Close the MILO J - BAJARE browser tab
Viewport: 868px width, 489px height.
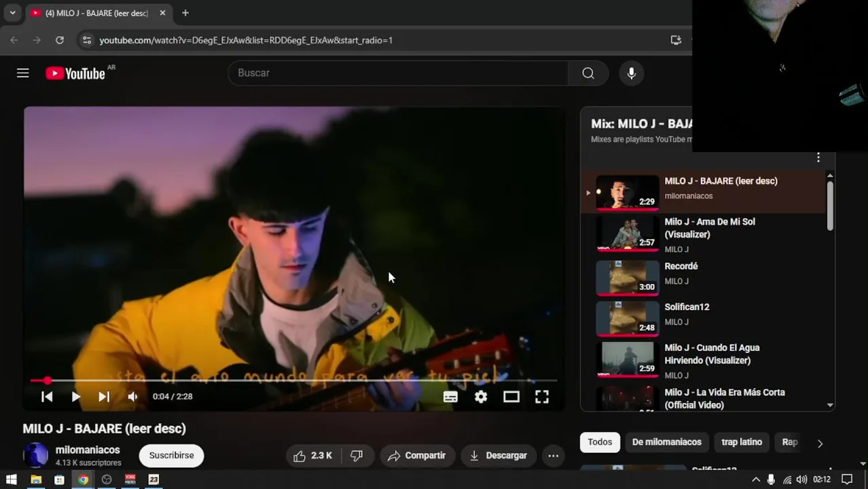162,13
